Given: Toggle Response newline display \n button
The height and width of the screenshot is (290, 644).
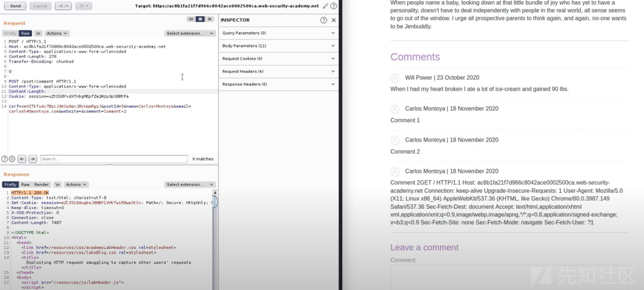Looking at the screenshot, I should click(57, 185).
